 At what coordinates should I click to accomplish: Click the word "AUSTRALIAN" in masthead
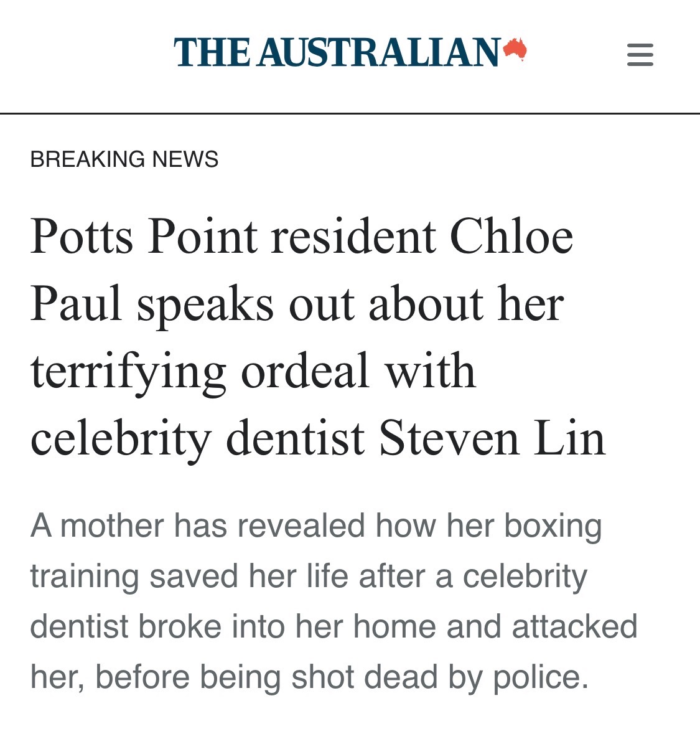tap(379, 52)
